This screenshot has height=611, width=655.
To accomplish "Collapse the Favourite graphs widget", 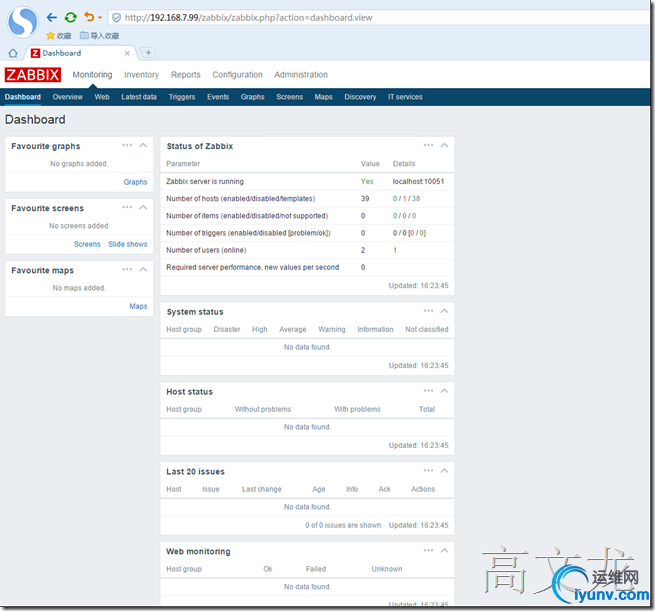I will click(x=143, y=145).
